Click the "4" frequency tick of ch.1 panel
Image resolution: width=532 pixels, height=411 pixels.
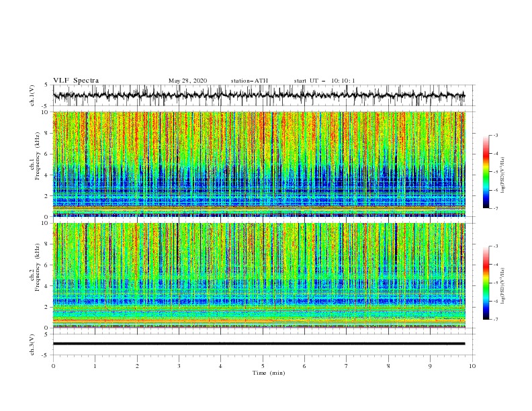coord(47,175)
